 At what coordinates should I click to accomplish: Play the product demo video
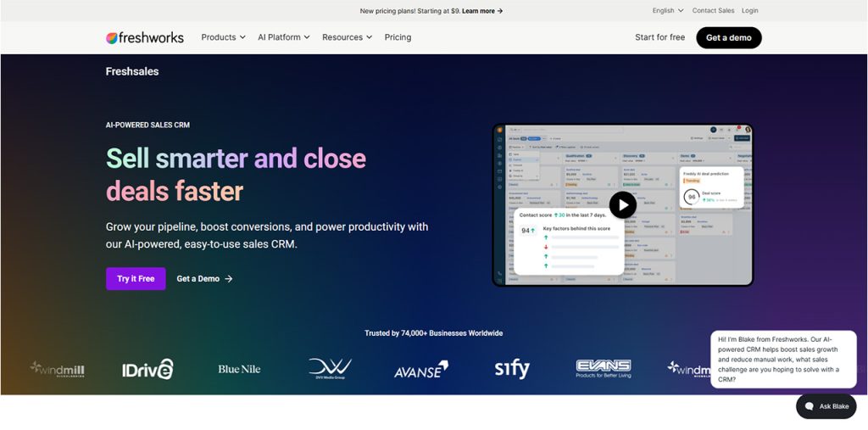(x=623, y=205)
